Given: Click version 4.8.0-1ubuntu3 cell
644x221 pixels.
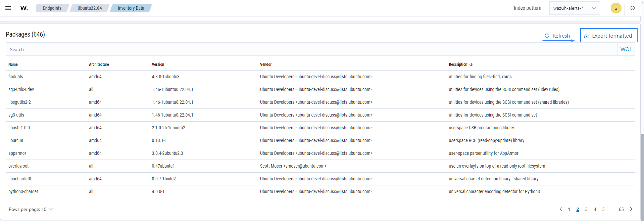Looking at the screenshot, I should (165, 77).
